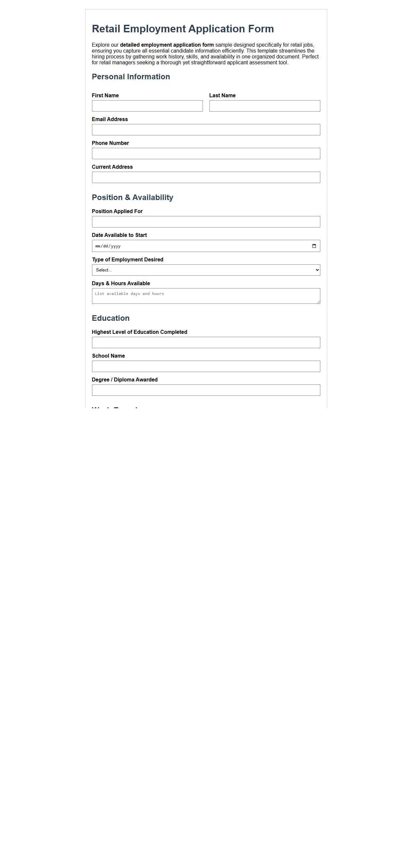The height and width of the screenshot is (868, 412).
Task: Click inside the Last Name field
Action: [x=265, y=106]
